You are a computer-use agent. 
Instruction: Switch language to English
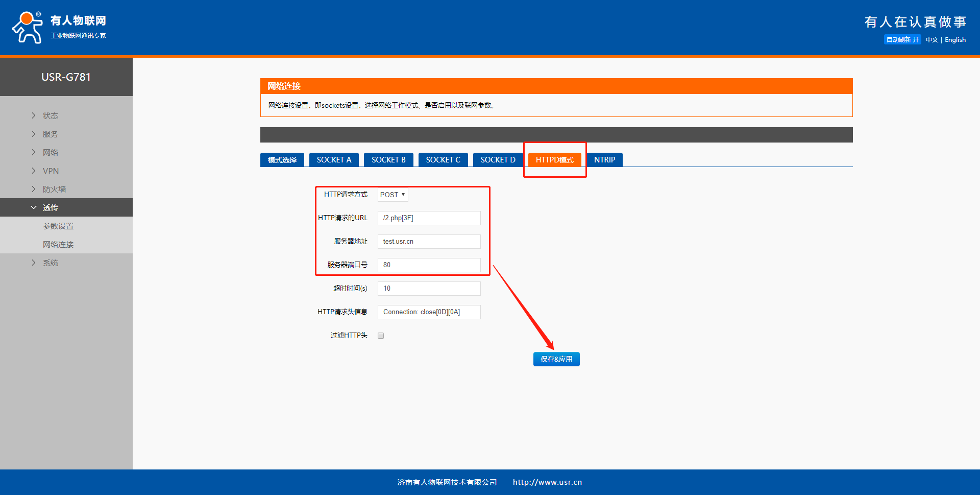955,40
